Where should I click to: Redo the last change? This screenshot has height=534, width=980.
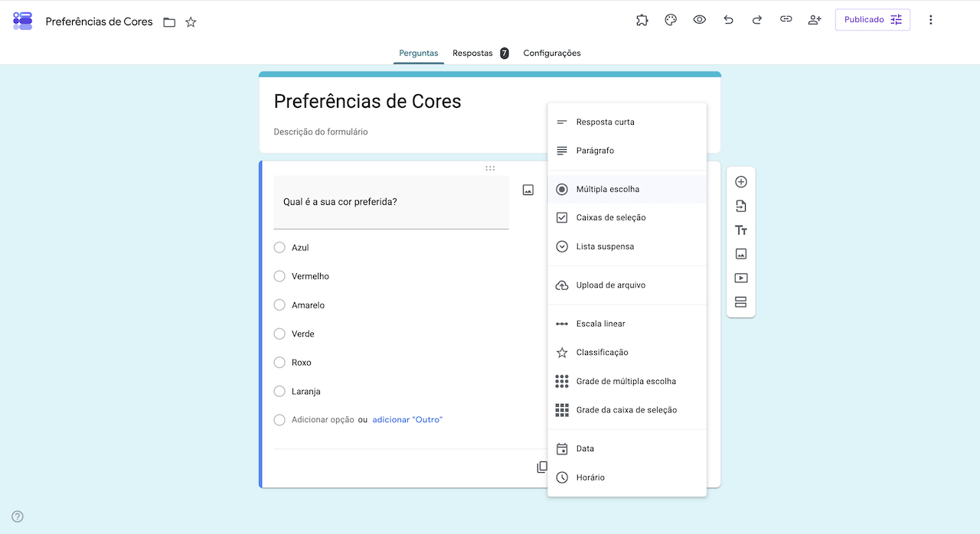[757, 20]
